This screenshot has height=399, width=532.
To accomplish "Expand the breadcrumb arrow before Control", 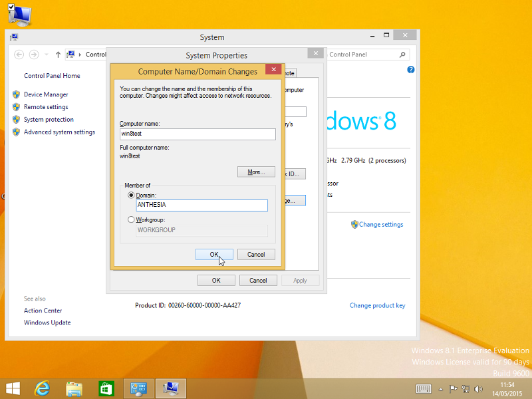I will pyautogui.click(x=80, y=55).
